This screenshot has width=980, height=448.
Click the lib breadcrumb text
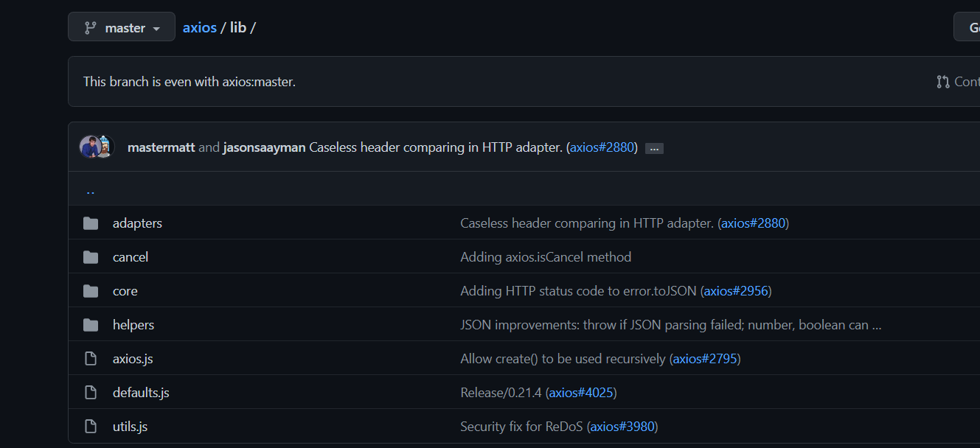click(x=238, y=27)
